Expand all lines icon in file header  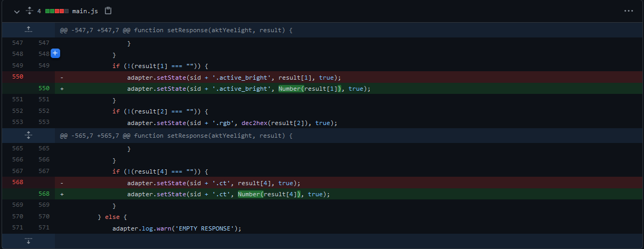(30, 11)
